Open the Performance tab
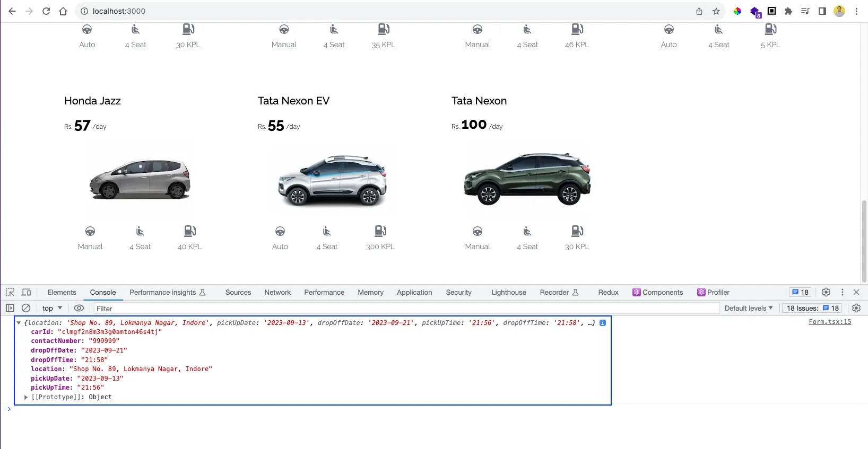Image resolution: width=868 pixels, height=449 pixels. click(324, 292)
